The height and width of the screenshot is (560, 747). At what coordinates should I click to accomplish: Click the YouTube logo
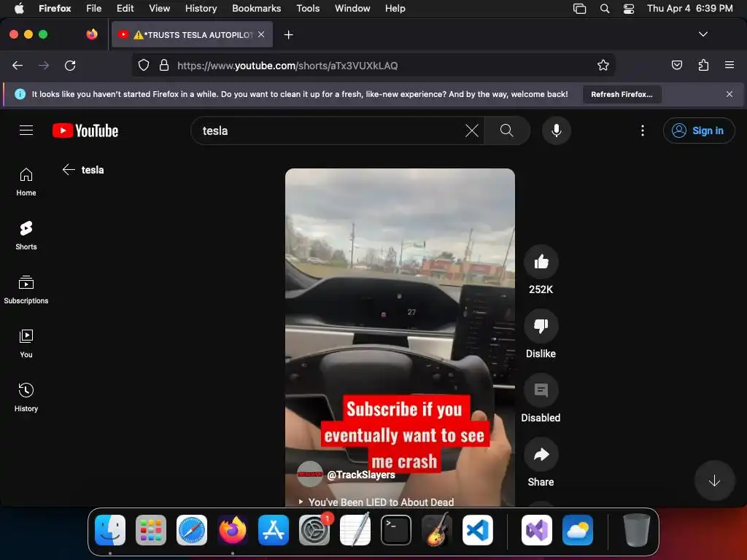[85, 131]
